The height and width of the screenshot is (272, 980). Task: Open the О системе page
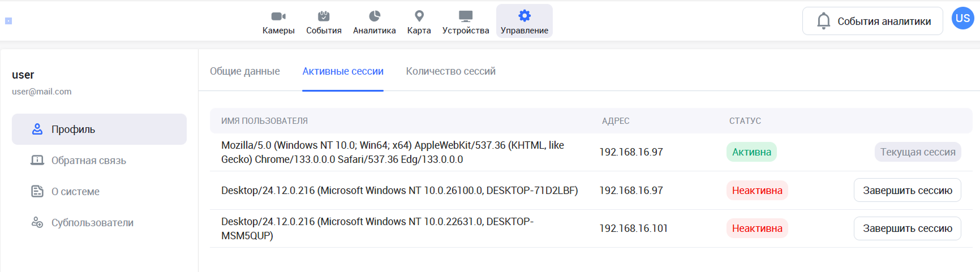pos(75,192)
